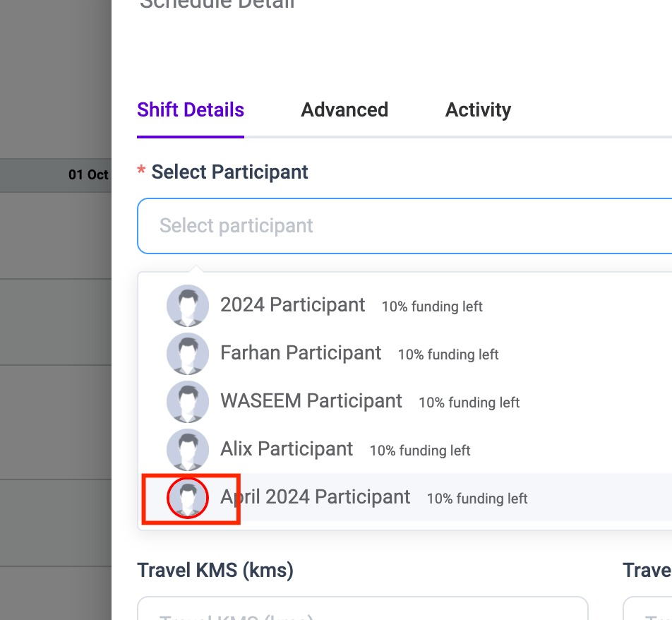672x620 pixels.
Task: Click the Farhan Participant avatar icon
Action: point(187,354)
